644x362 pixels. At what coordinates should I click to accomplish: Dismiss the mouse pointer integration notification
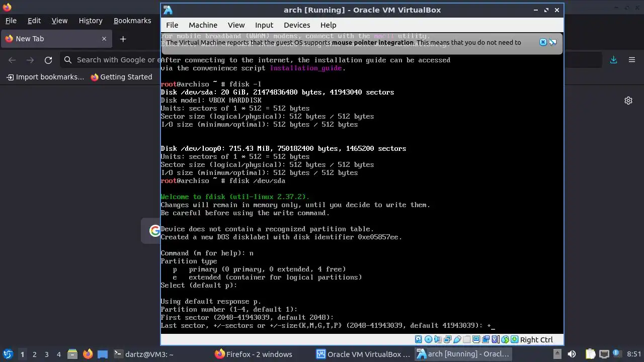click(x=543, y=42)
